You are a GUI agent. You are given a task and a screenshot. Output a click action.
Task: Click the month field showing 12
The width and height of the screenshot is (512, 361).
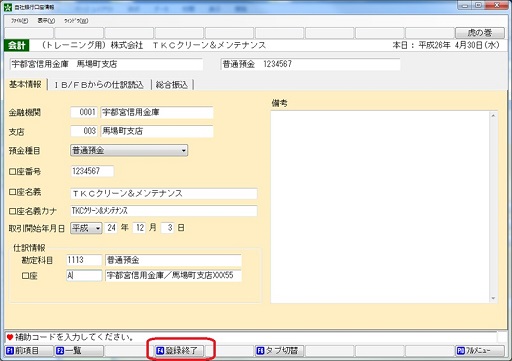pos(140,228)
